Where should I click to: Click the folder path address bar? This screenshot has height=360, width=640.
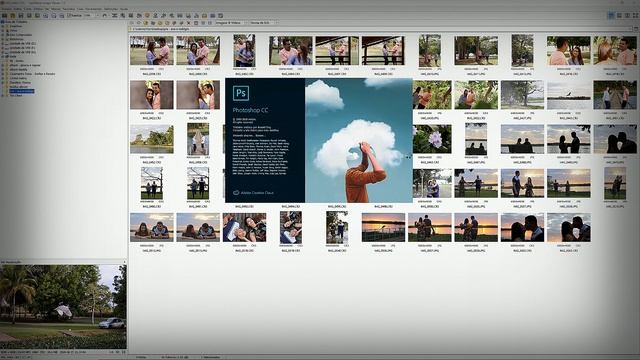point(380,29)
